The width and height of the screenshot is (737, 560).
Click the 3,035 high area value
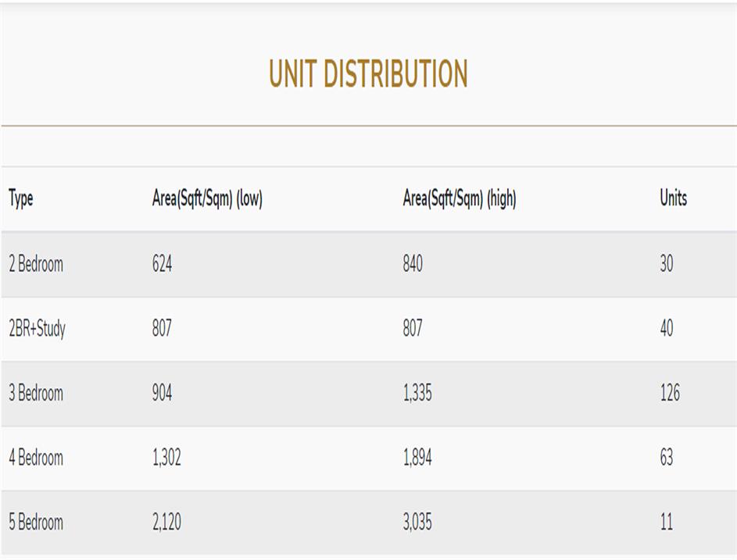[x=417, y=522]
